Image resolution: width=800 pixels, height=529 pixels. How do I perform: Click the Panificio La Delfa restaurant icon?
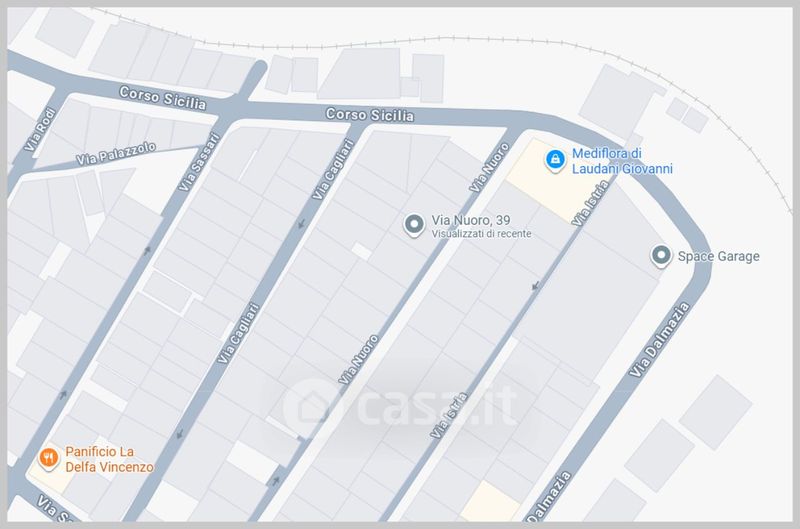pyautogui.click(x=48, y=459)
